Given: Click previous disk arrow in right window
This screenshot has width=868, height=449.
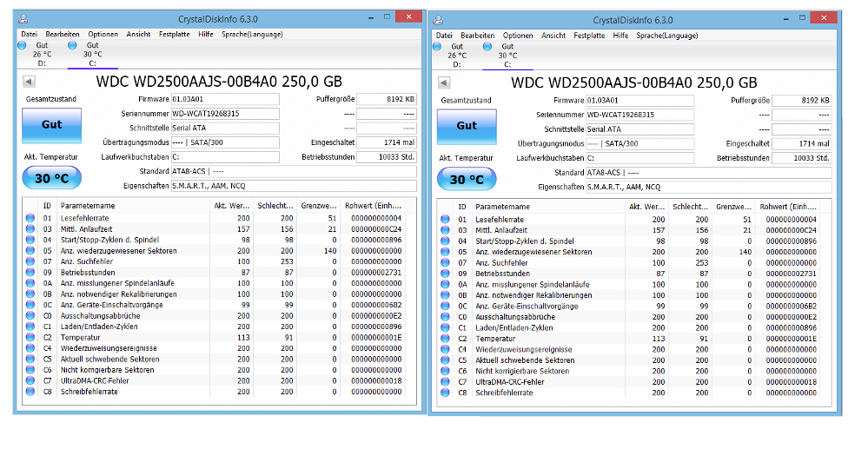Looking at the screenshot, I should (444, 83).
